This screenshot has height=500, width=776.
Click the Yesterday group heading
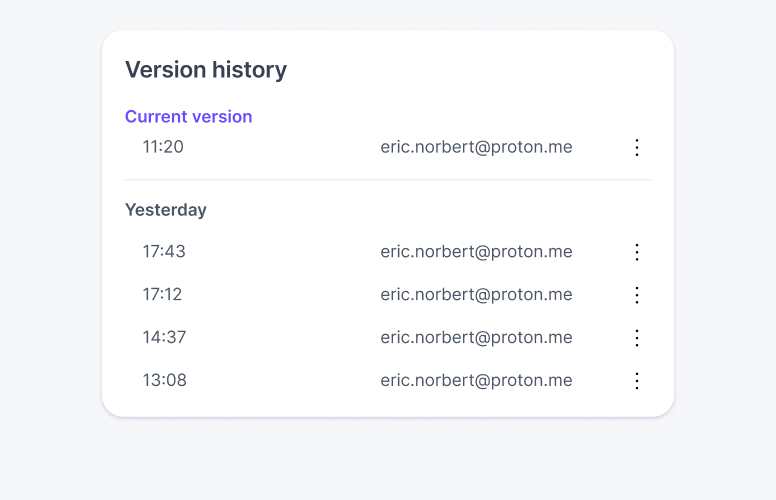point(166,210)
